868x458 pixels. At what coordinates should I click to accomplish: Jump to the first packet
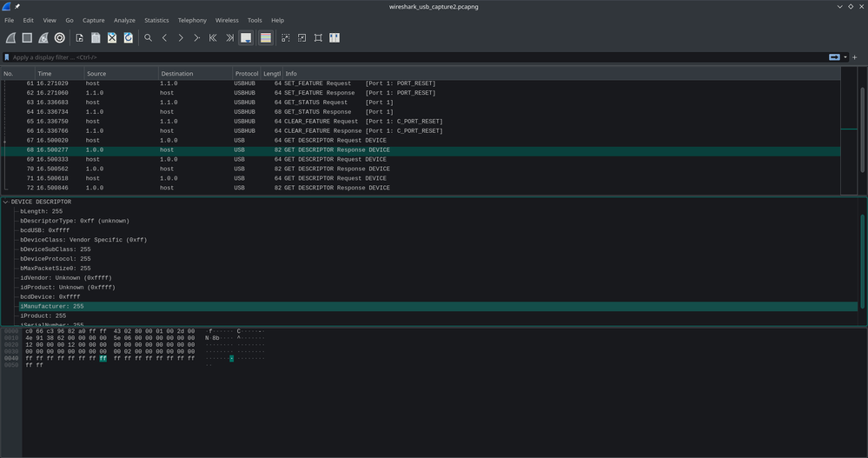click(213, 37)
